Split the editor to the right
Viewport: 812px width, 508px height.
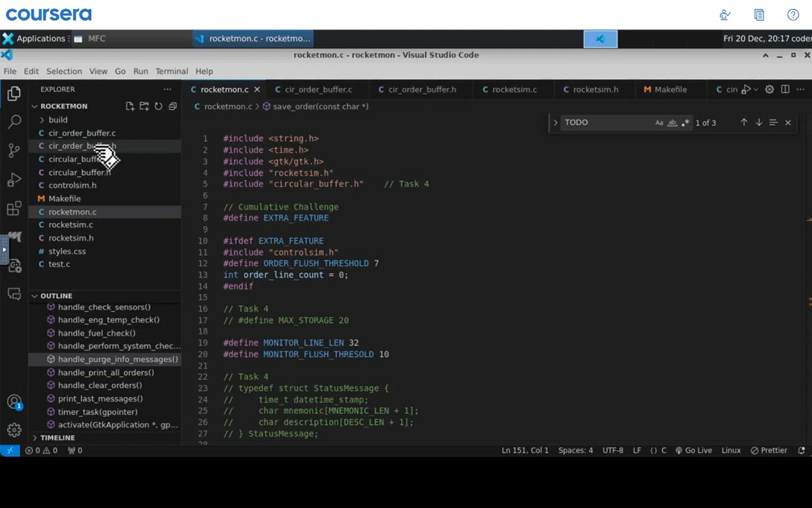(785, 90)
